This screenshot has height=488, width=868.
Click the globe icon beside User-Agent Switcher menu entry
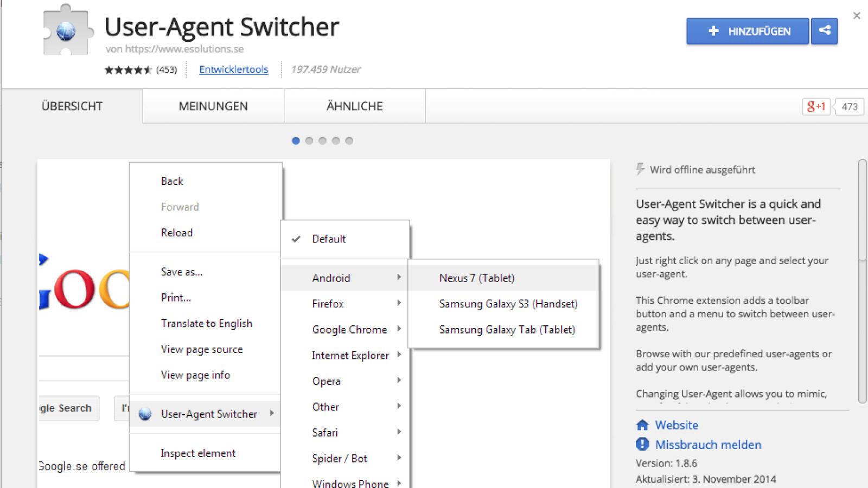(145, 414)
